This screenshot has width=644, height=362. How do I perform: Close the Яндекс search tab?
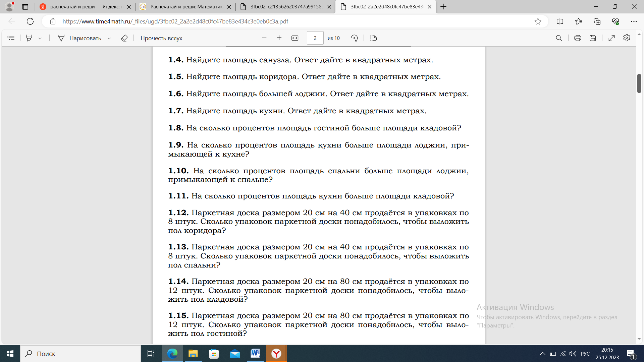tap(129, 7)
